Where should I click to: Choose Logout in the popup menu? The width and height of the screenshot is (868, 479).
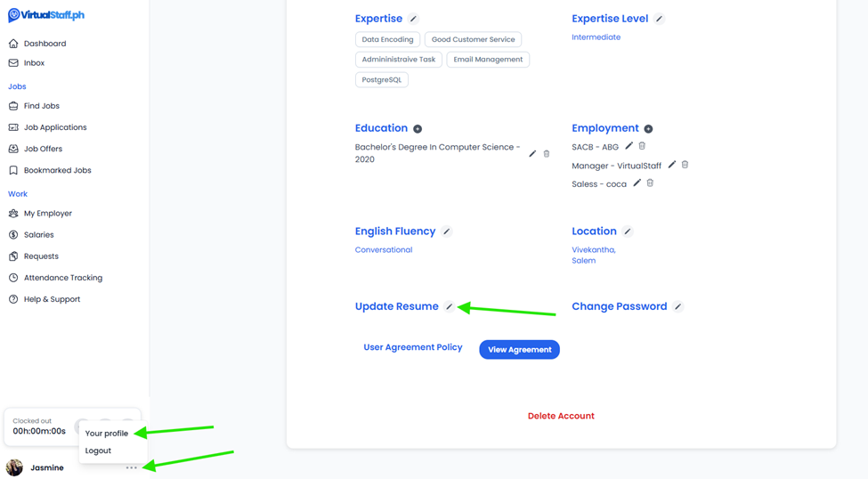click(98, 451)
